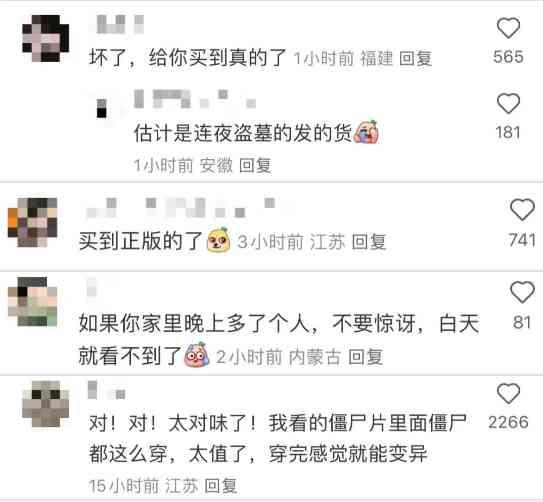Image resolution: width=543 pixels, height=502 pixels.
Task: Heart the zombie movie comment with 2266 likes
Action: pos(508,393)
